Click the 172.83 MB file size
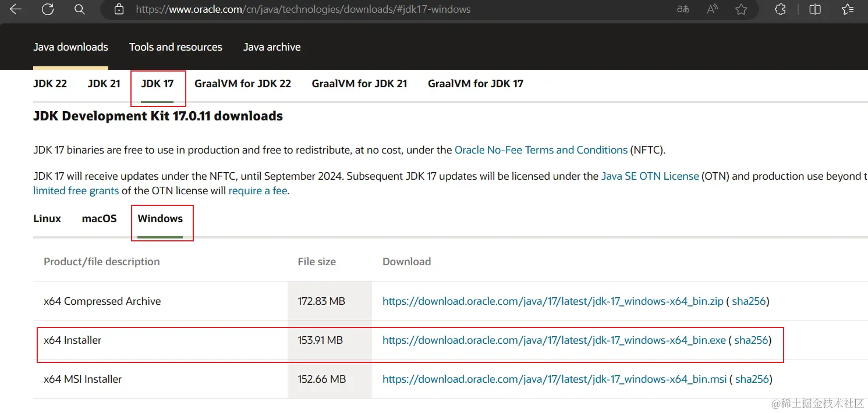 321,301
